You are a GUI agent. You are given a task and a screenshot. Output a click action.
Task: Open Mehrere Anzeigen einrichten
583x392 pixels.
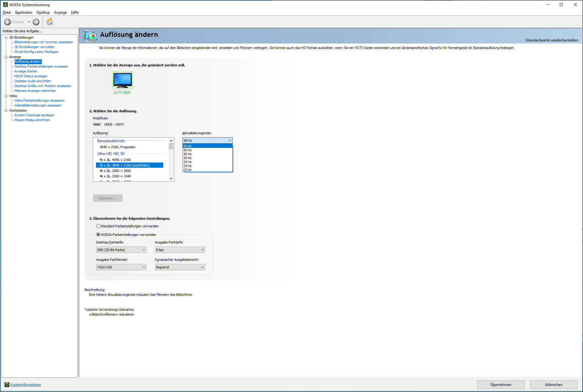35,91
